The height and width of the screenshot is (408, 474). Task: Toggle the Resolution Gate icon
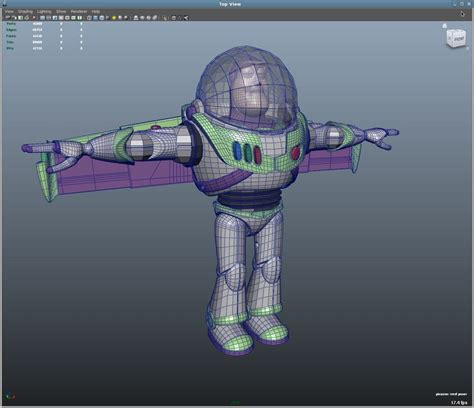pos(55,18)
